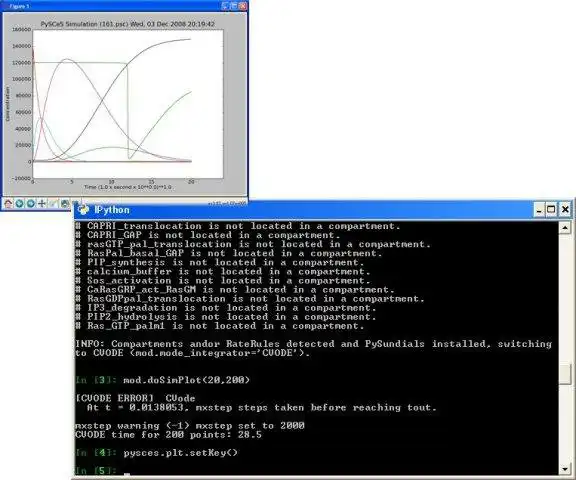The image size is (576, 480).
Task: Maximize the IPython window
Action: pos(551,210)
